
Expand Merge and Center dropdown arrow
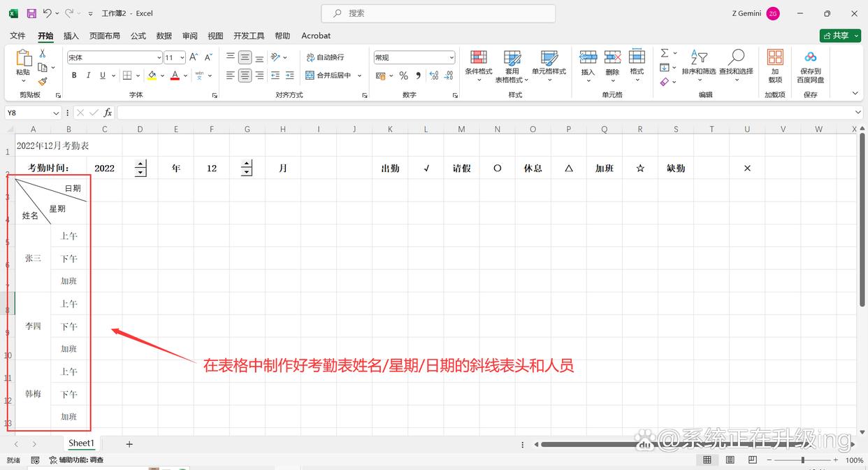click(x=360, y=76)
